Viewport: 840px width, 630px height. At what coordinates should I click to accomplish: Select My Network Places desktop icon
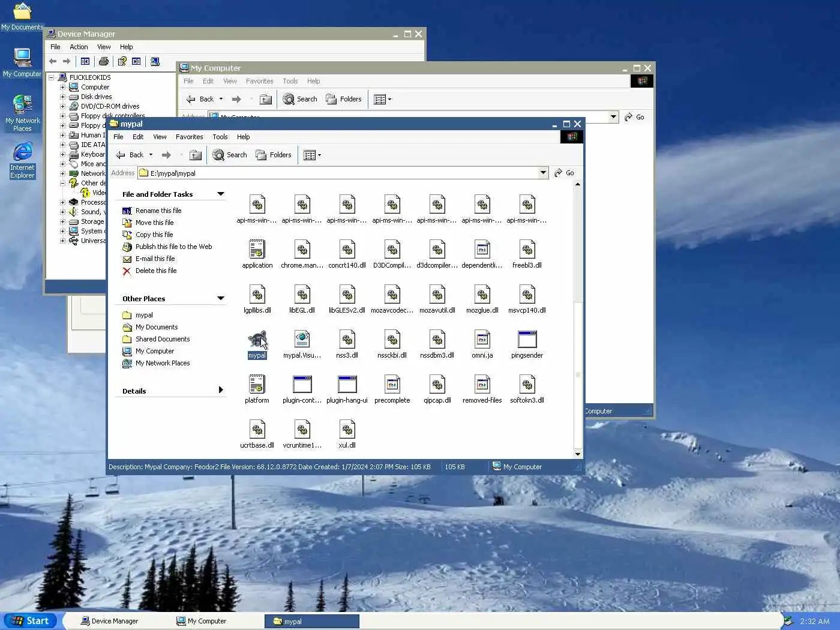(x=22, y=113)
